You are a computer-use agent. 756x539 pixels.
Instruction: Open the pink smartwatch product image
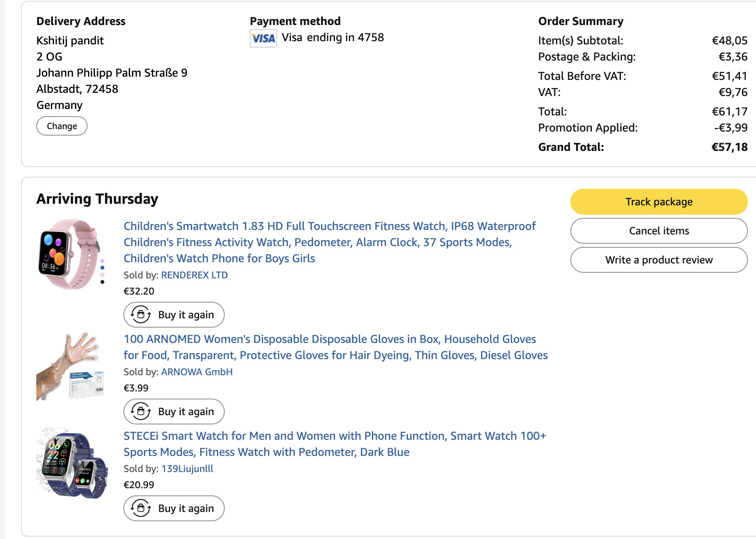point(70,254)
